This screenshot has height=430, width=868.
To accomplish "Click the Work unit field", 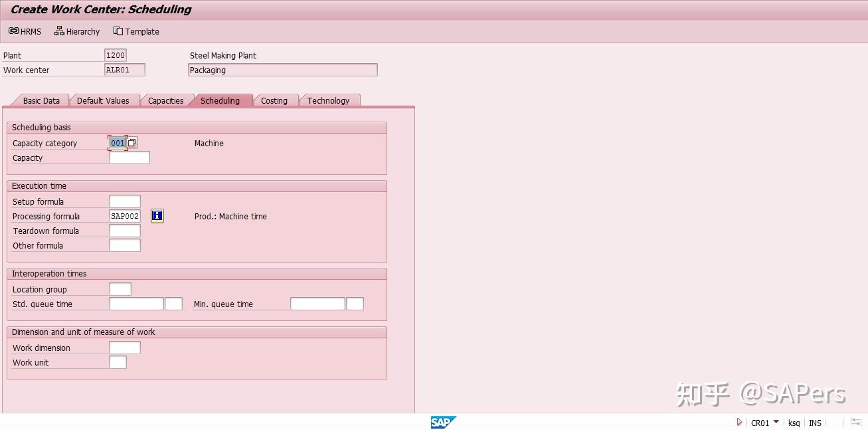I will (x=118, y=362).
